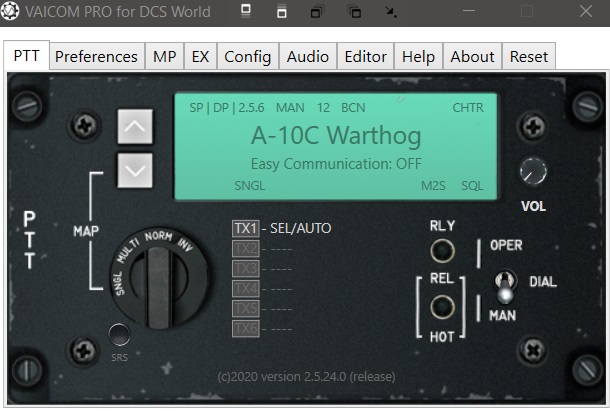This screenshot has height=411, width=610.
Task: Open the Editor tab
Action: [x=366, y=57]
